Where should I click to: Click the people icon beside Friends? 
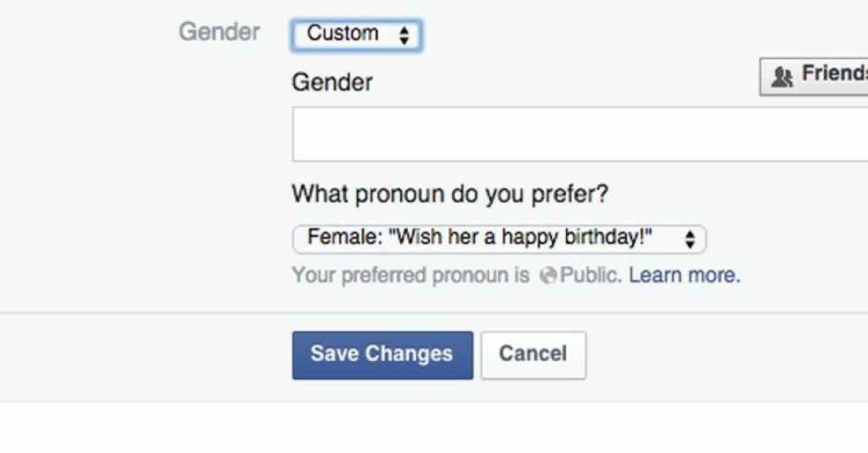(782, 77)
